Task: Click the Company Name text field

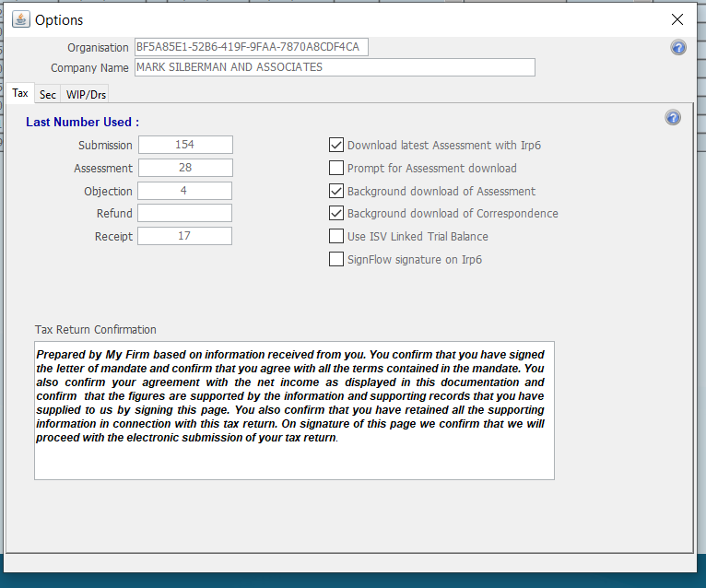Action: pos(334,67)
